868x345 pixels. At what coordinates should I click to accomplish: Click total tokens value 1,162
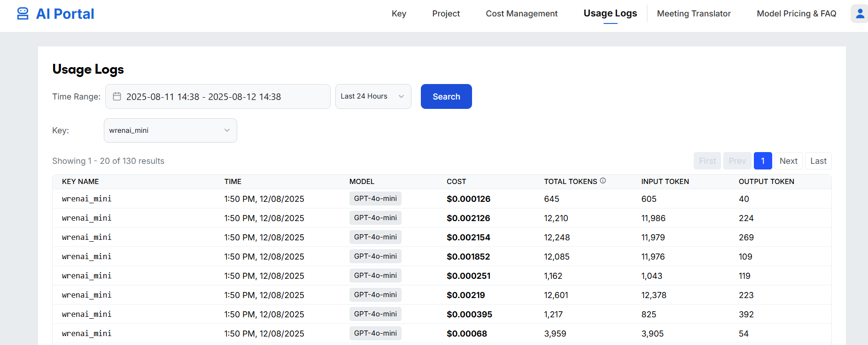pyautogui.click(x=553, y=276)
